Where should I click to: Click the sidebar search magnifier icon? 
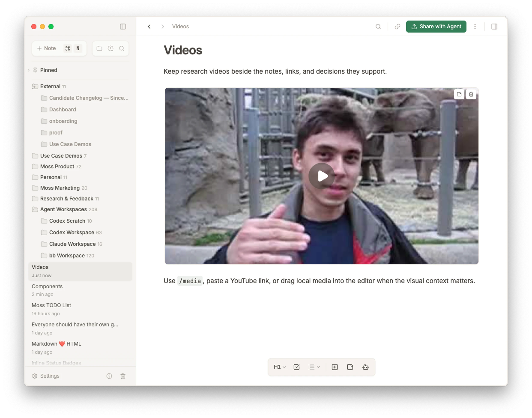click(x=122, y=48)
